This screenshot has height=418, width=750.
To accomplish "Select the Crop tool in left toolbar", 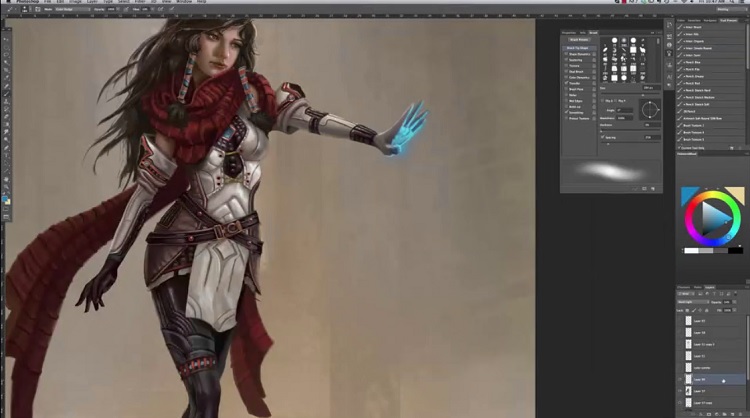I will 6,70.
